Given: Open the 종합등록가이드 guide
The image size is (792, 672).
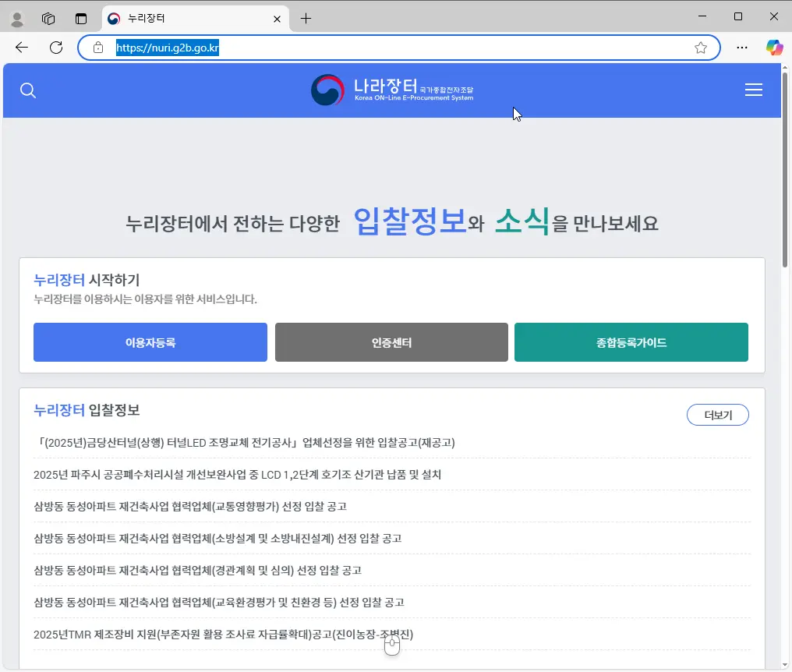Looking at the screenshot, I should click(x=631, y=341).
